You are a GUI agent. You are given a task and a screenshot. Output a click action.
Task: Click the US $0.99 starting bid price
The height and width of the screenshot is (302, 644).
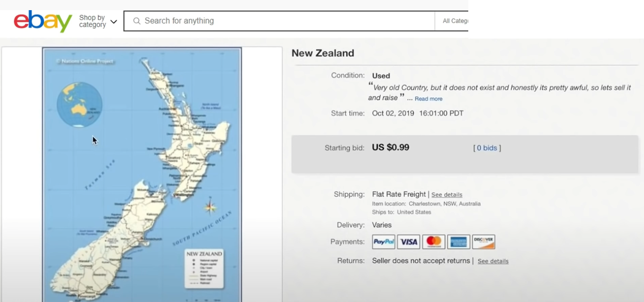pyautogui.click(x=390, y=148)
